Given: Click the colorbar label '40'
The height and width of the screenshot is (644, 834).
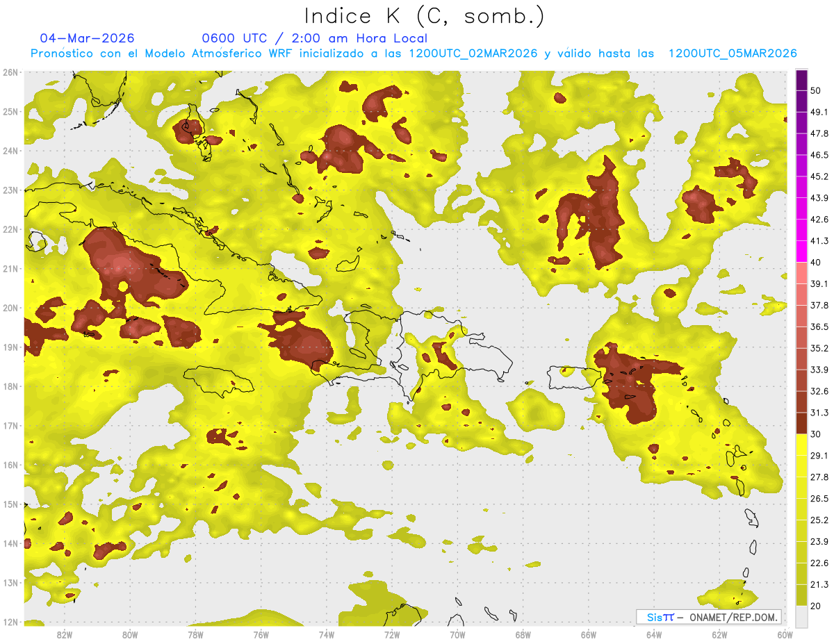Looking at the screenshot, I should pyautogui.click(x=816, y=263).
